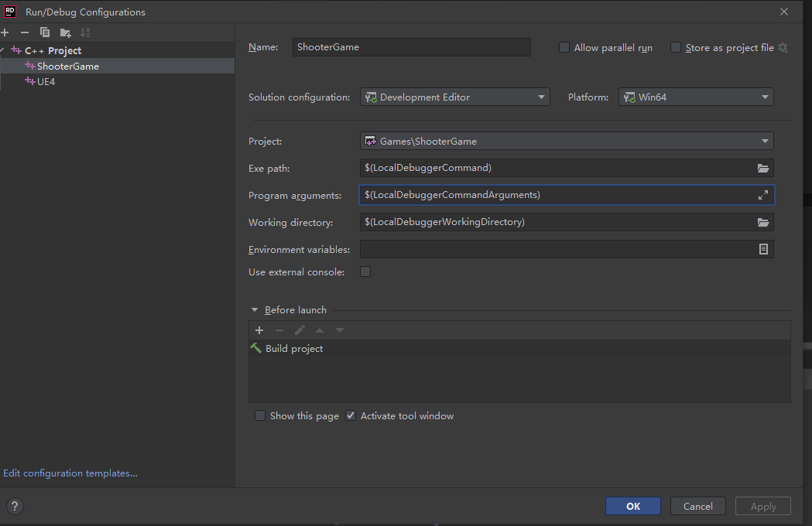Image resolution: width=812 pixels, height=526 pixels.
Task: Remove the selected configuration
Action: click(x=24, y=32)
